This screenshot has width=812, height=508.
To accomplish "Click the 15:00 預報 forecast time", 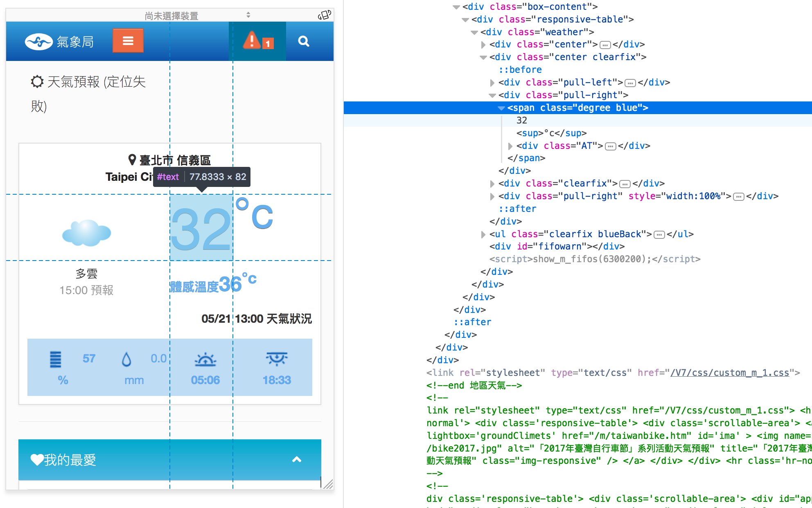I will point(86,290).
